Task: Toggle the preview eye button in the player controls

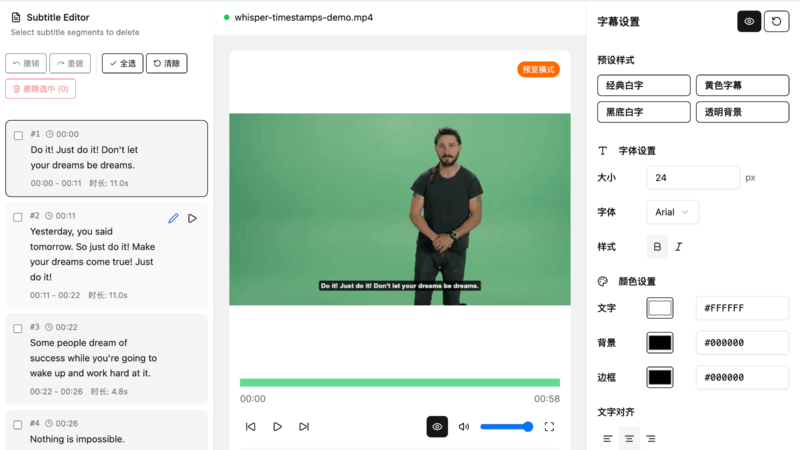Action: pyautogui.click(x=437, y=427)
